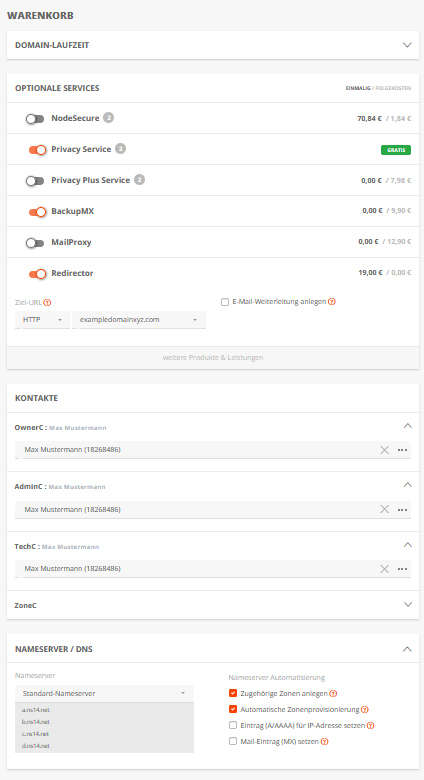The width and height of the screenshot is (424, 780).
Task: Click the Redirector price 19,00 €
Action: (370, 273)
